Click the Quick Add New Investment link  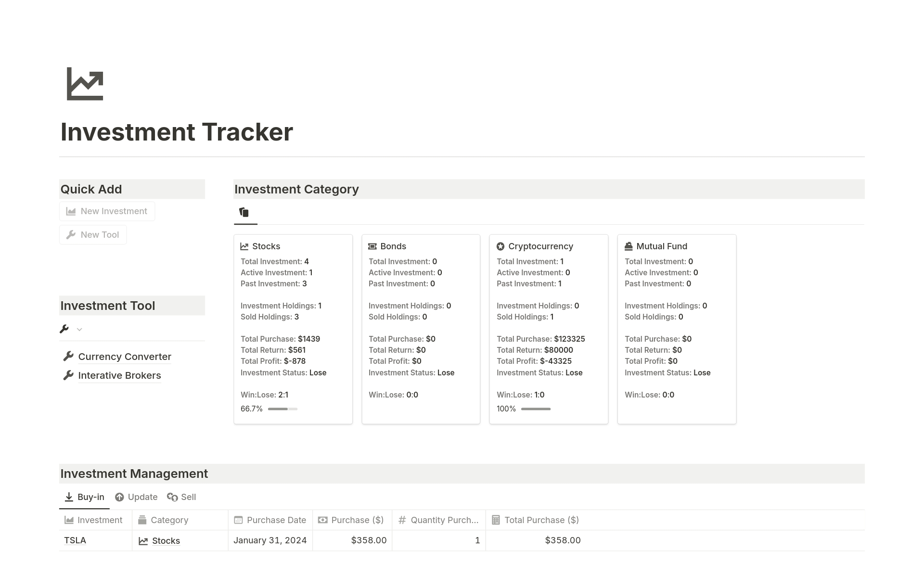click(x=108, y=211)
